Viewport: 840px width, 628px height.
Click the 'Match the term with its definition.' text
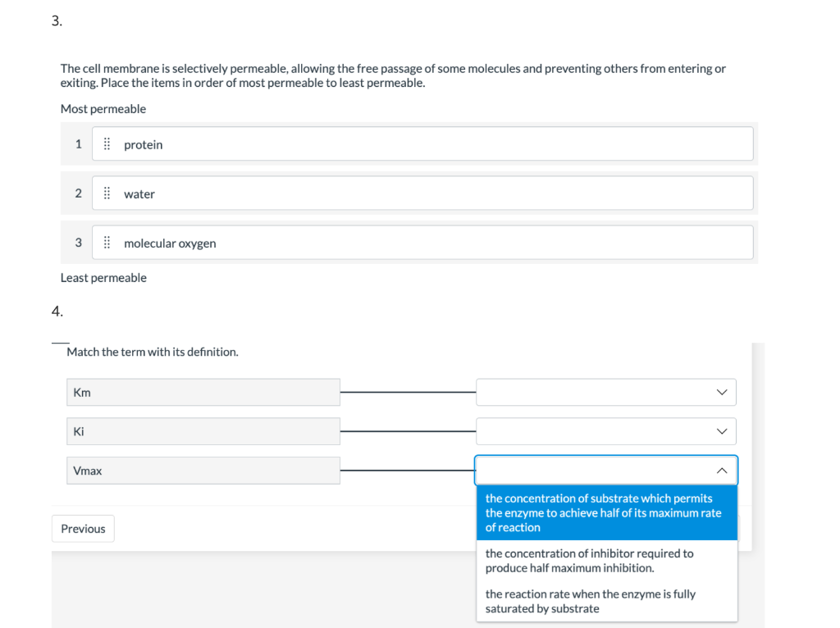(x=153, y=352)
